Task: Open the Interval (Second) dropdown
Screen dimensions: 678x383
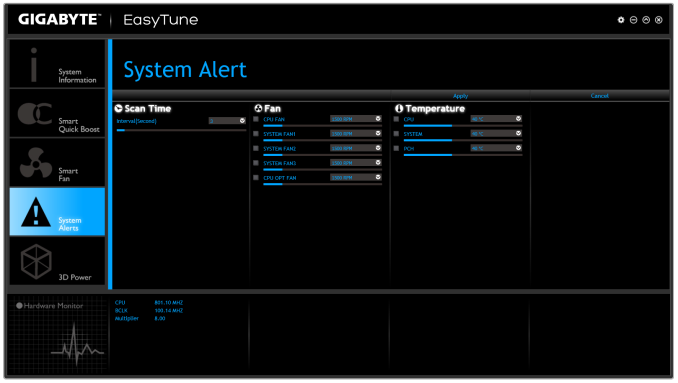Action: (227, 121)
